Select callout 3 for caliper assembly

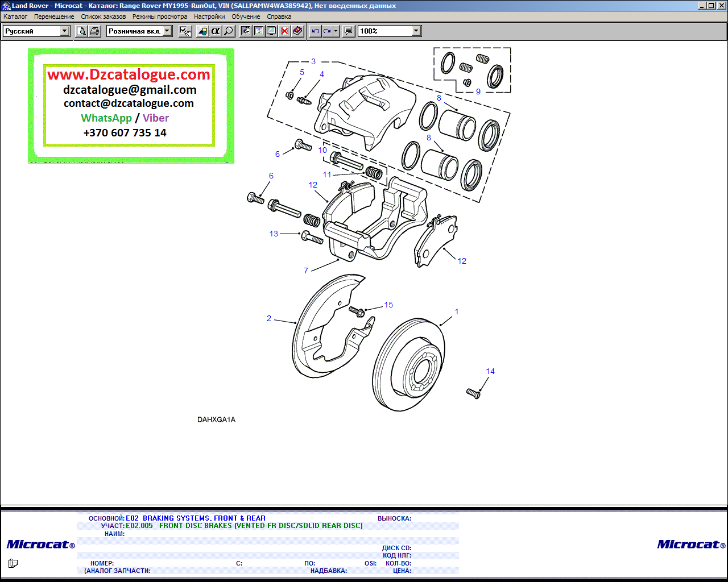click(313, 61)
